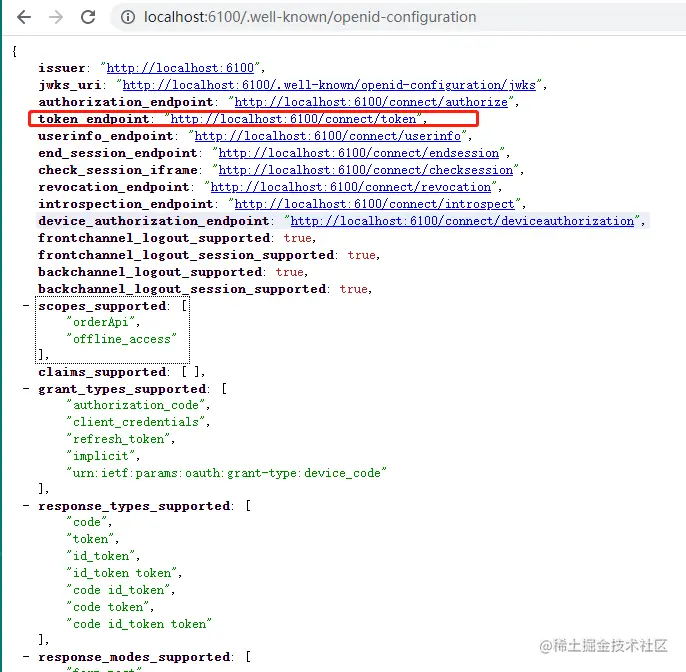686x672 pixels.
Task: Select the "orderApi" scope value
Action: 100,322
